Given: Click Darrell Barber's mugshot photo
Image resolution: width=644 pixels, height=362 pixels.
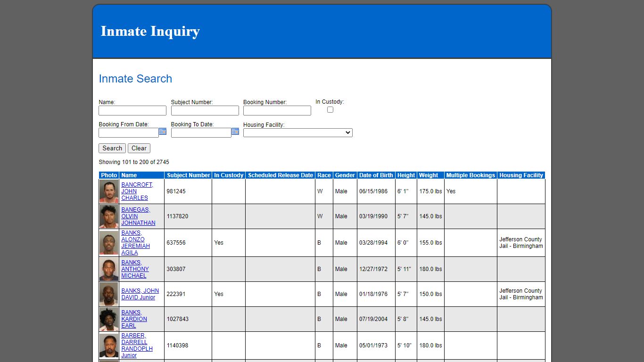Looking at the screenshot, I should click(x=109, y=346).
